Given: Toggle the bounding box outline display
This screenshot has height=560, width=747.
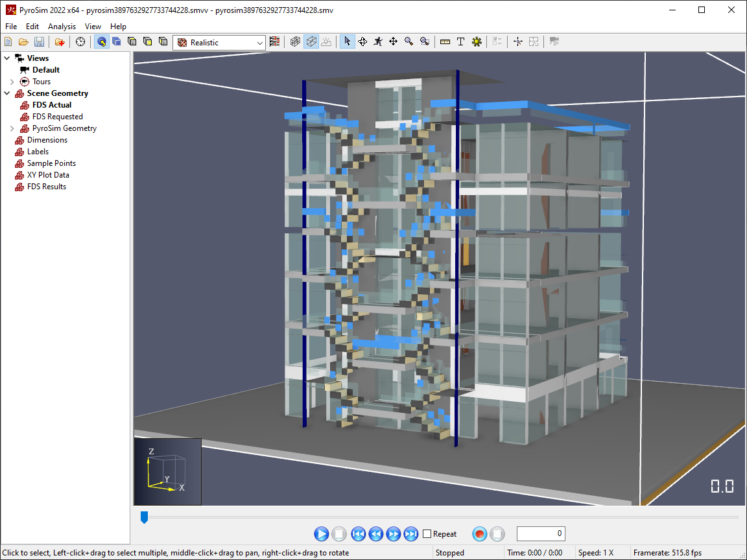Looking at the screenshot, I should pyautogui.click(x=311, y=42).
